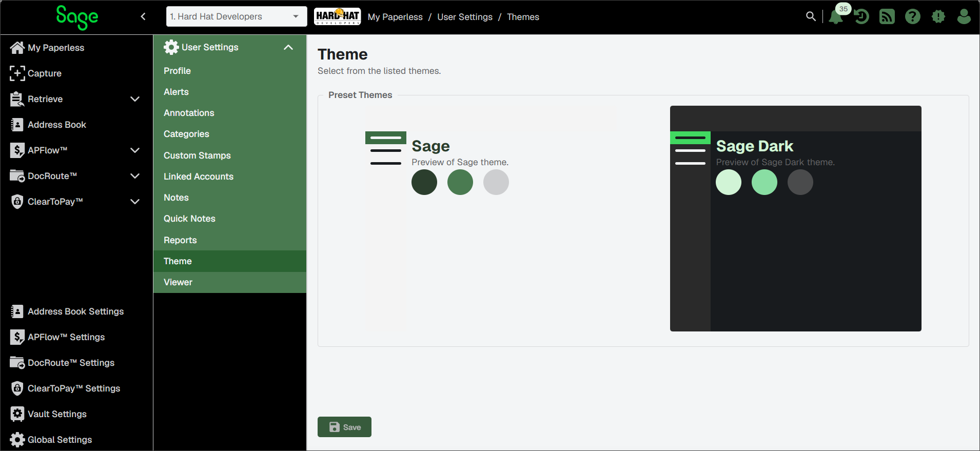Click the ClearToPay shield icon
The image size is (980, 451).
[x=17, y=202]
